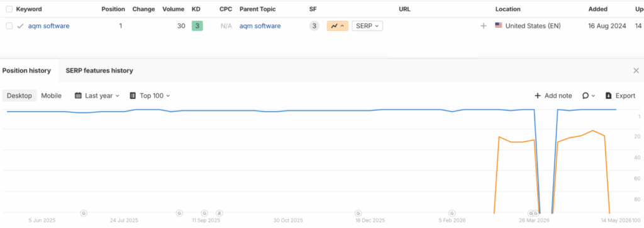Click the United States flag icon
Image resolution: width=644 pixels, height=228 pixels.
(499, 26)
